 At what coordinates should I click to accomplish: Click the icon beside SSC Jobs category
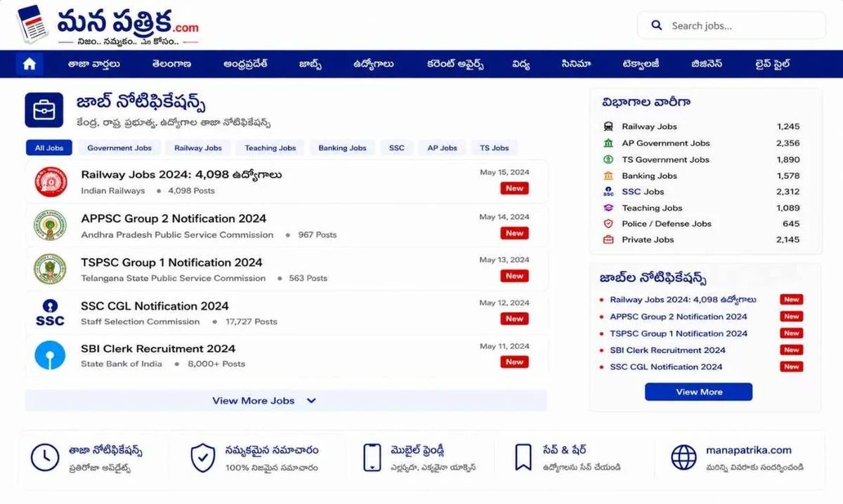point(608,192)
